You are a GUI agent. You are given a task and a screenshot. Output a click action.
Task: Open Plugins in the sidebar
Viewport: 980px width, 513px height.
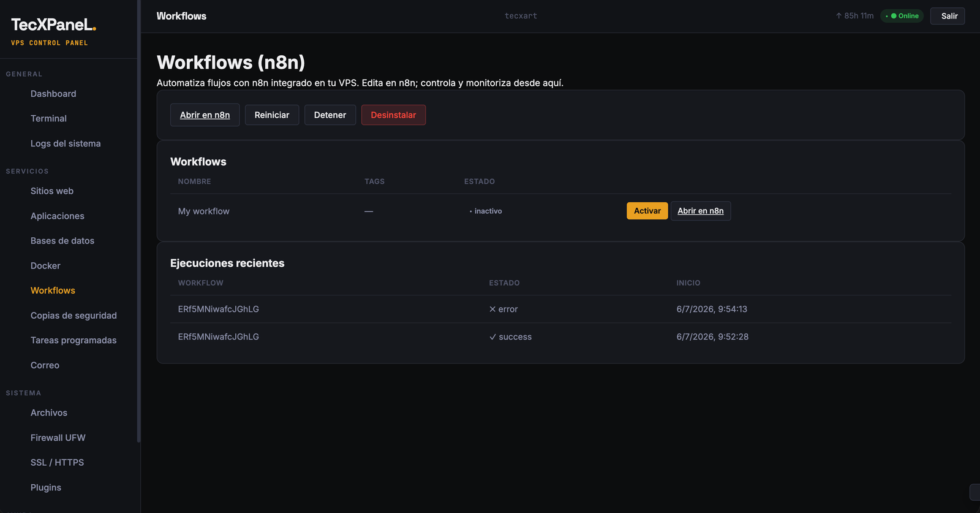(x=46, y=487)
